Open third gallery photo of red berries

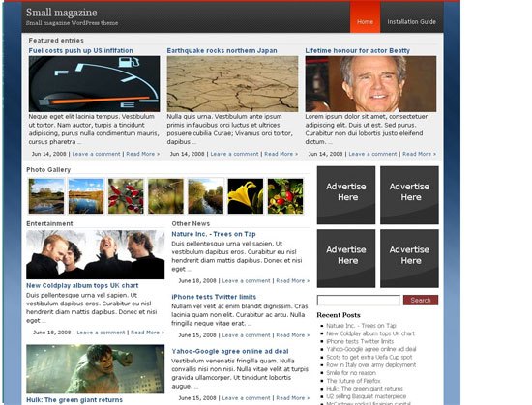click(x=126, y=196)
